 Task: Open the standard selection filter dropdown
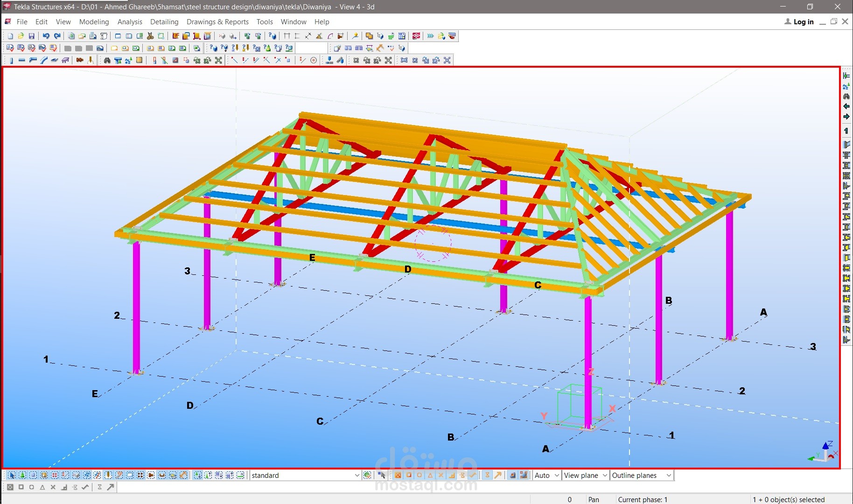[x=305, y=475]
